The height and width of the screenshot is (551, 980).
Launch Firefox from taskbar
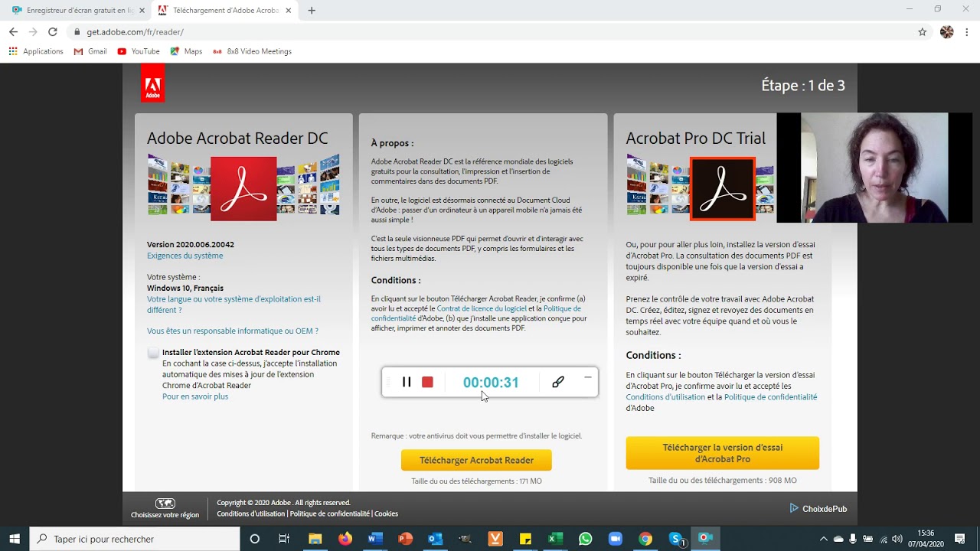click(345, 539)
